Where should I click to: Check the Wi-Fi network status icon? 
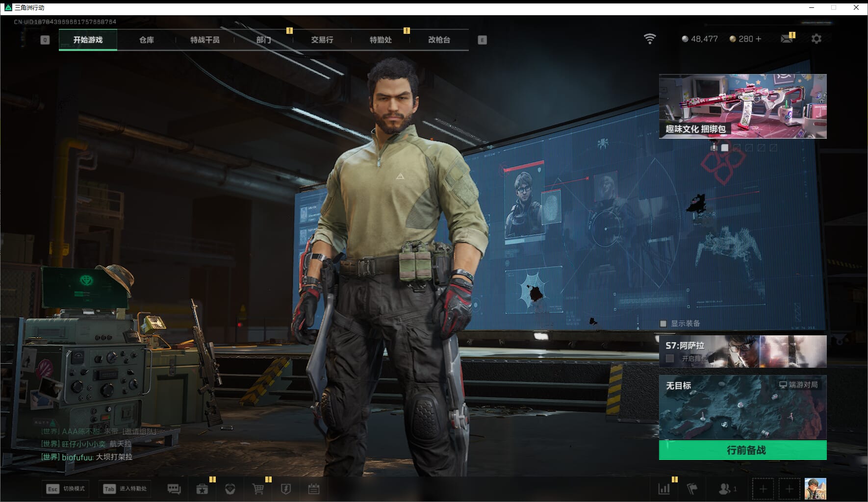click(650, 39)
